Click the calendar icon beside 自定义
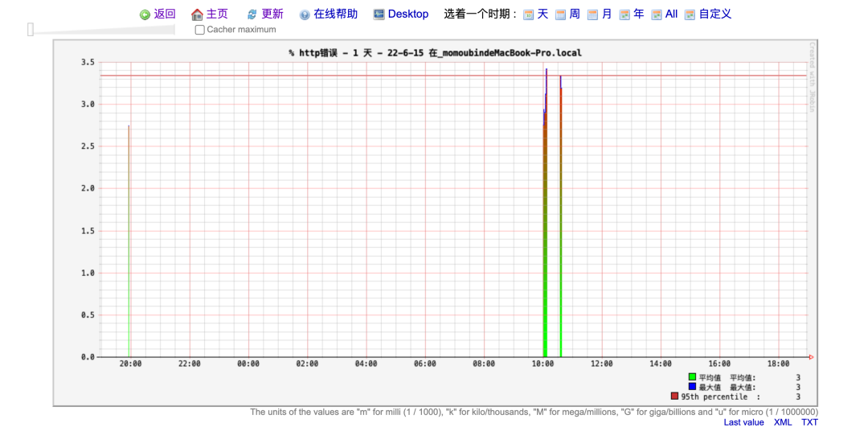This screenshot has width=868, height=448. 690,14
